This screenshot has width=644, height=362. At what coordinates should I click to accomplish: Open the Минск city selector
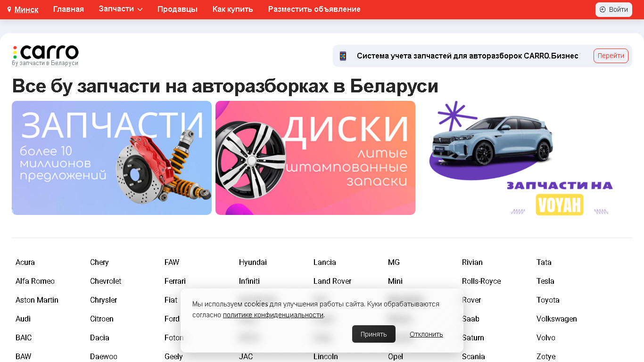26,9
